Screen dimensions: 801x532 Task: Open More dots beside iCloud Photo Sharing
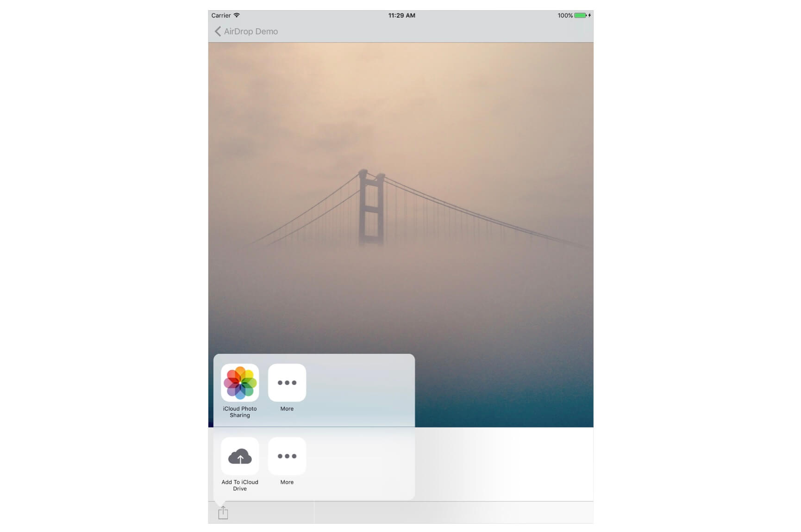point(287,383)
